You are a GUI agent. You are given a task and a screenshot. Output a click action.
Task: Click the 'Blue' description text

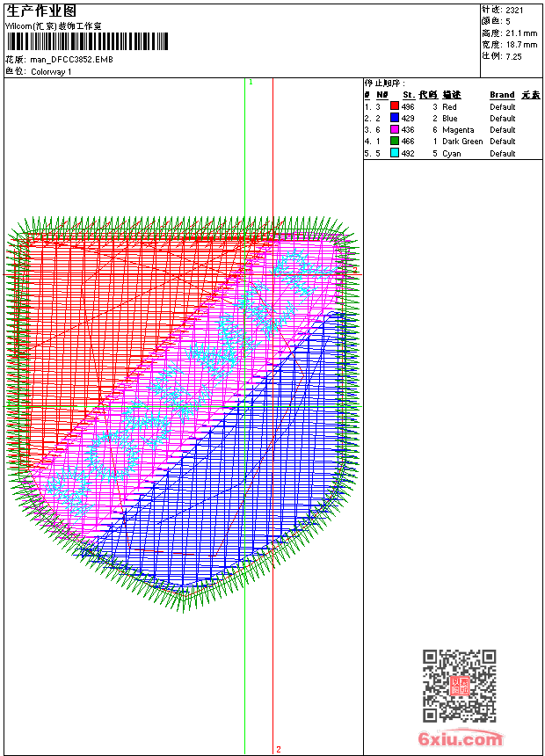click(449, 119)
